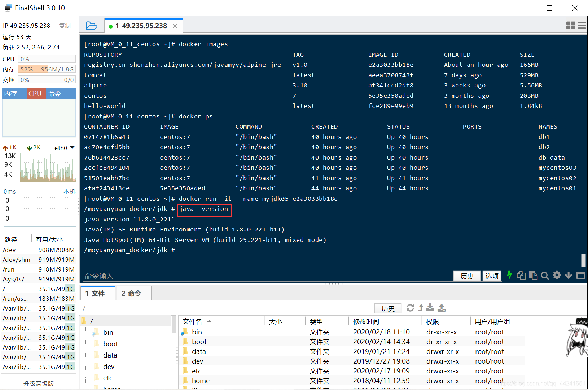Sort files by 用户/用户组 column

(498, 321)
